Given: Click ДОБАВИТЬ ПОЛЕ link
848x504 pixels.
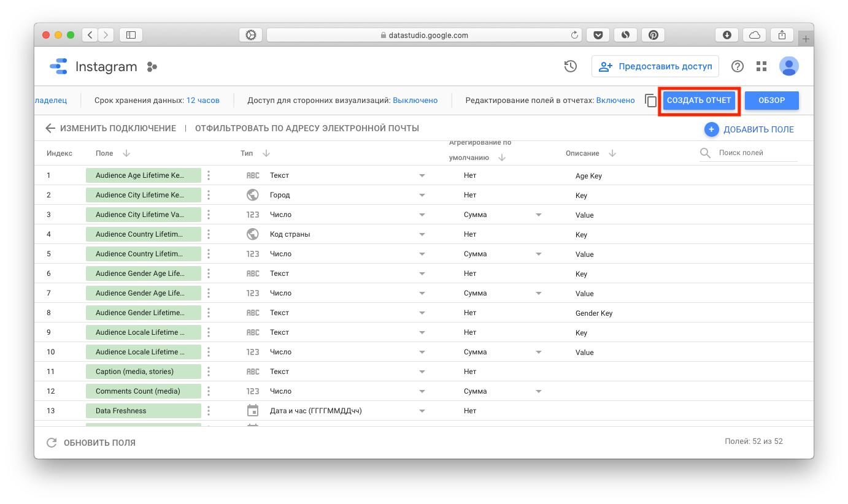Looking at the screenshot, I should click(x=758, y=129).
